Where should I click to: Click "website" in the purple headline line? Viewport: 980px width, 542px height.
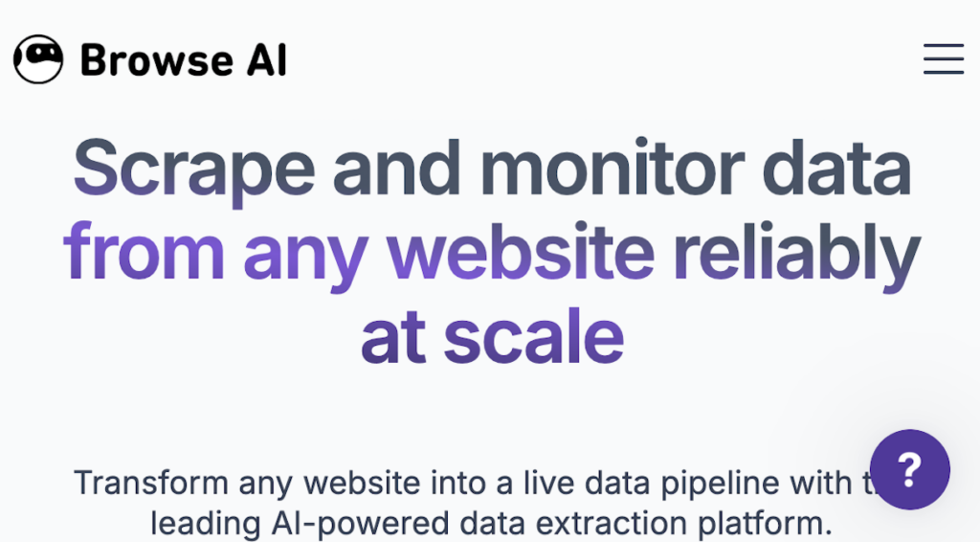click(522, 251)
